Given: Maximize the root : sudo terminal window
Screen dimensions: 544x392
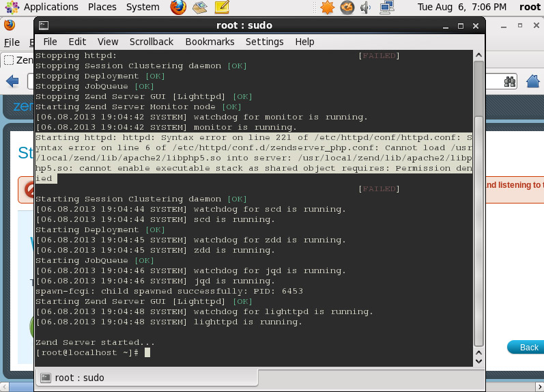Looking at the screenshot, I should coord(461,26).
